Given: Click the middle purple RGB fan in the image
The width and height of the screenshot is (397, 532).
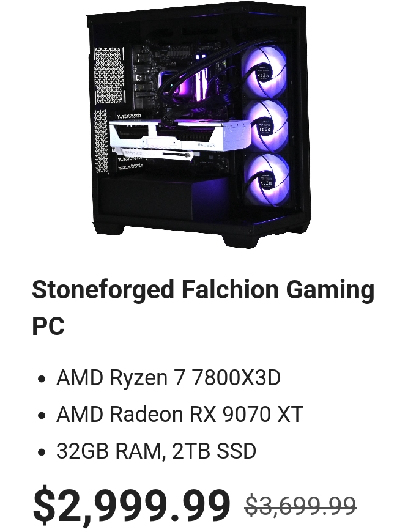Looking at the screenshot, I should coord(266,126).
